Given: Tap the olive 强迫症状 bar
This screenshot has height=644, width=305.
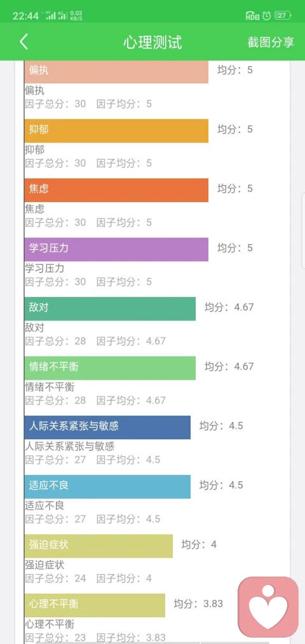Looking at the screenshot, I should 98,546.
